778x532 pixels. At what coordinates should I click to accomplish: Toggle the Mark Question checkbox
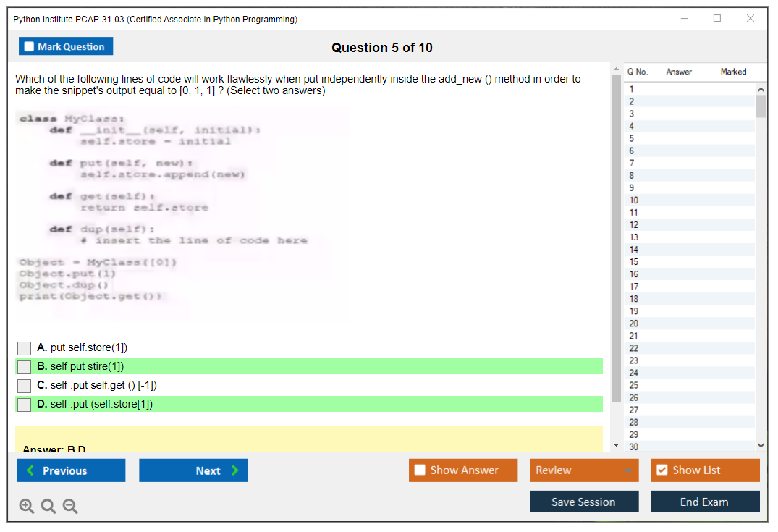pos(30,47)
